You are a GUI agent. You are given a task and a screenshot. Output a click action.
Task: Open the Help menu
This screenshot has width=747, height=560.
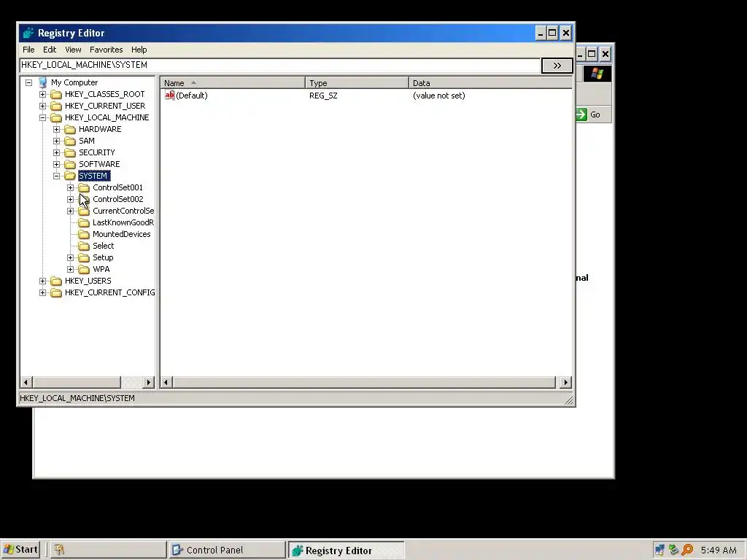[139, 50]
